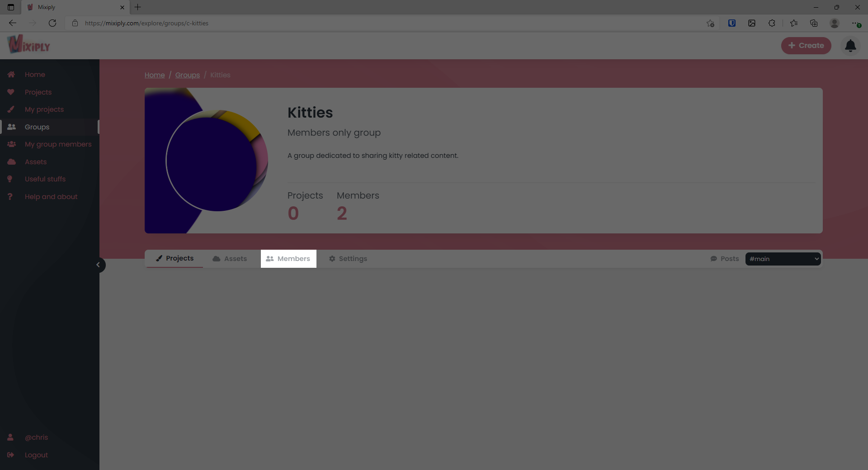Open the browser settings and more menu
Image resolution: width=868 pixels, height=470 pixels.
coord(856,23)
